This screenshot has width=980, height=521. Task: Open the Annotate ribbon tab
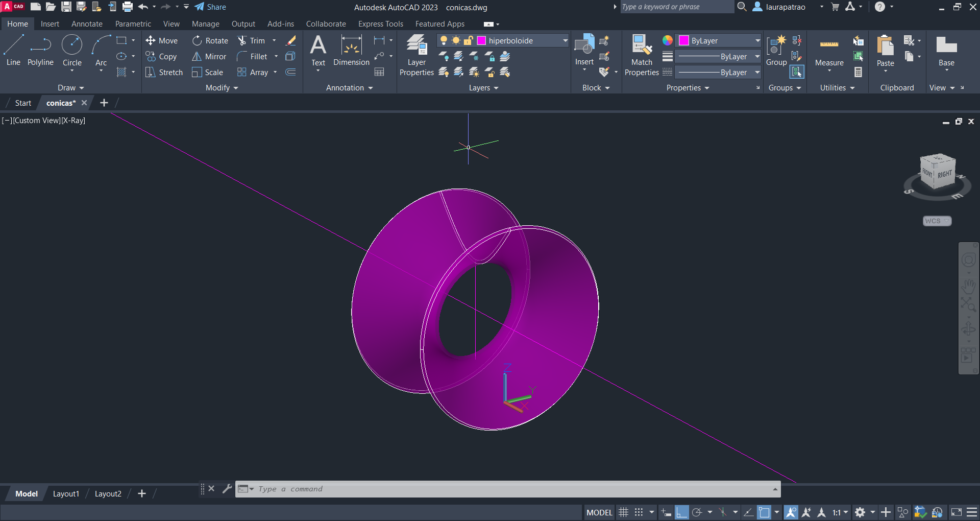tap(87, 24)
